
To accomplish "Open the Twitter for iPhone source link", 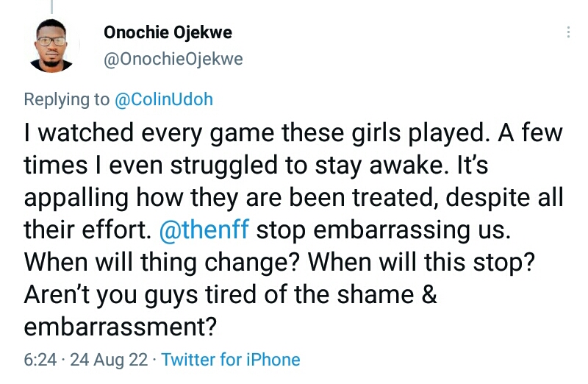I will point(231,360).
